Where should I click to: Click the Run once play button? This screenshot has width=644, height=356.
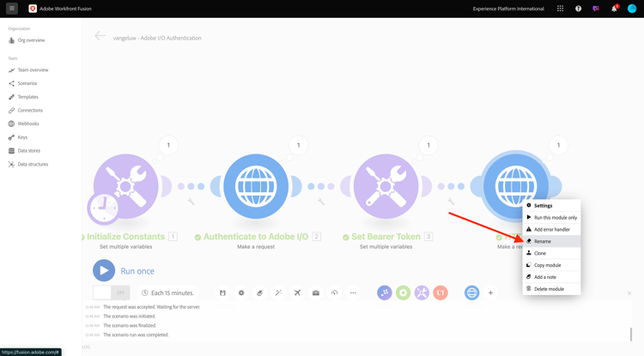click(x=104, y=270)
